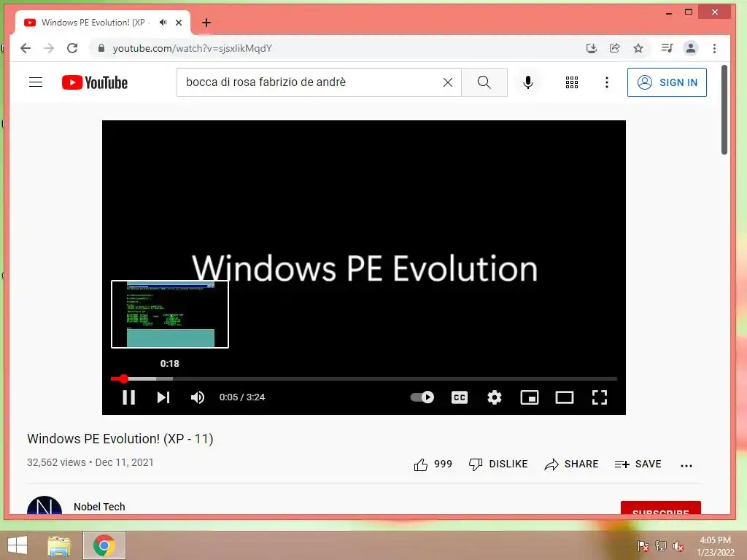Screen dimensions: 747x560
Task: Click the SHARE button
Action: (x=571, y=464)
